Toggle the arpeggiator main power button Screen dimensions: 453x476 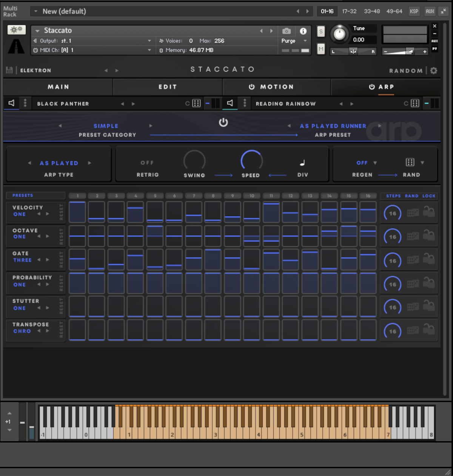(223, 122)
